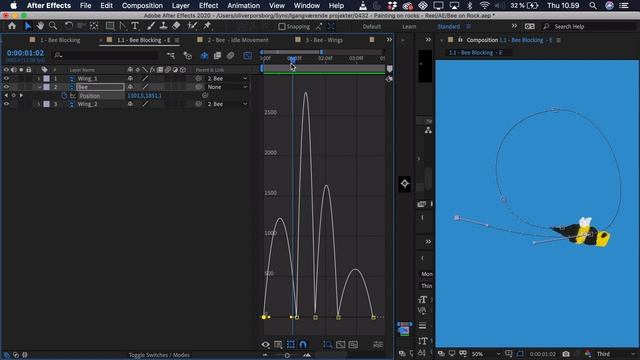Click the timeline zoom slider handle
Image resolution: width=640 pixels, height=360 pixels.
pos(287,356)
